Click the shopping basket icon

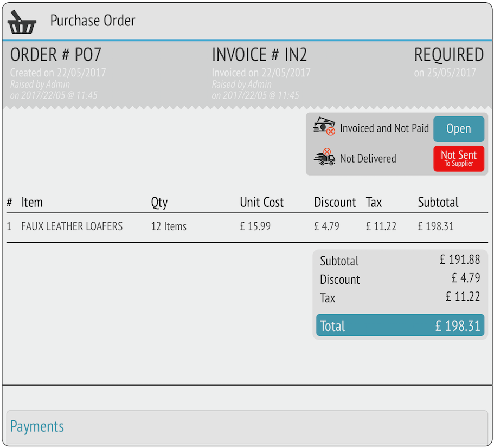pyautogui.click(x=22, y=22)
